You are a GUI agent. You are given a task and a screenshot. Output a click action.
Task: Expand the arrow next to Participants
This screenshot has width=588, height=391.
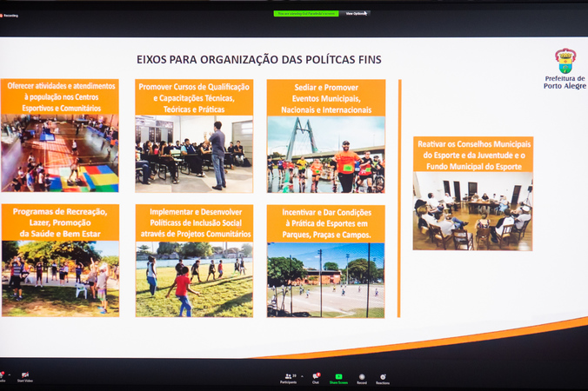click(302, 376)
